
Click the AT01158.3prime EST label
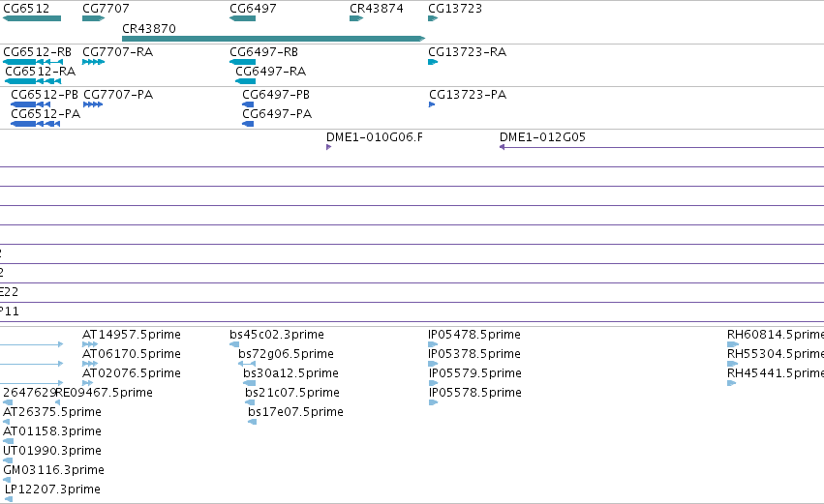click(x=52, y=431)
